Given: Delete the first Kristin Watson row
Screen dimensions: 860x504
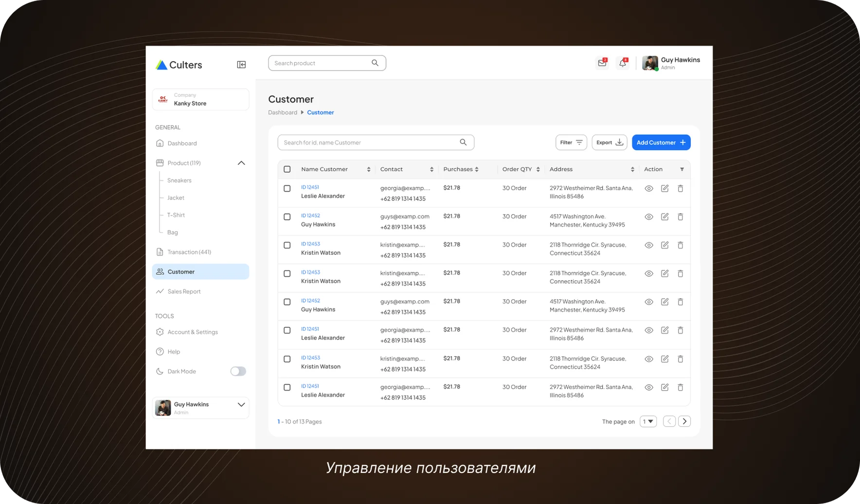Looking at the screenshot, I should 681,245.
